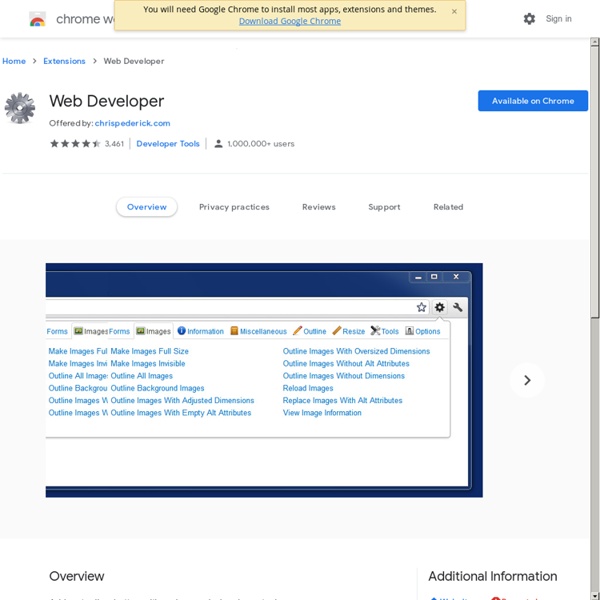
Task: Click 'Outline Images Without Dimensions' text
Action: tap(344, 376)
